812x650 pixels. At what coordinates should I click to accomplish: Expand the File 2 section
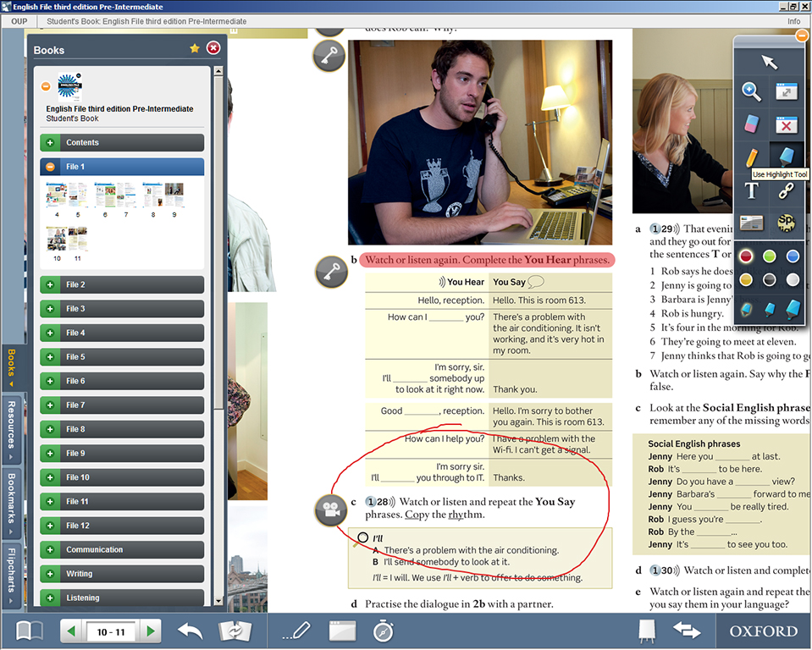[51, 284]
